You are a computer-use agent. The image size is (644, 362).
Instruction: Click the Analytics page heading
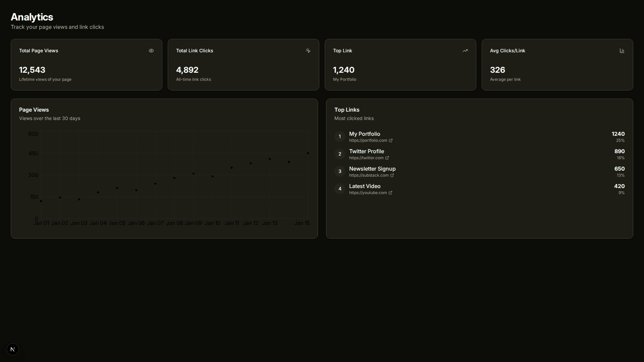point(32,17)
